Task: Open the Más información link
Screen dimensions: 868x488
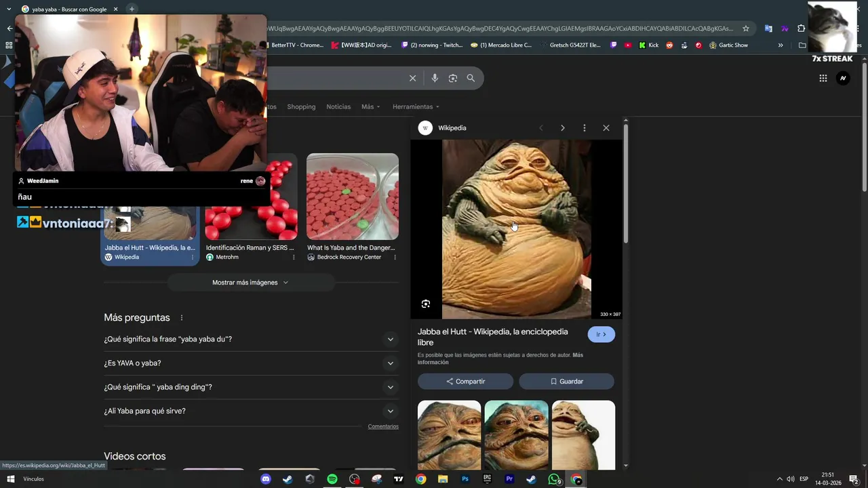Action: (x=500, y=359)
